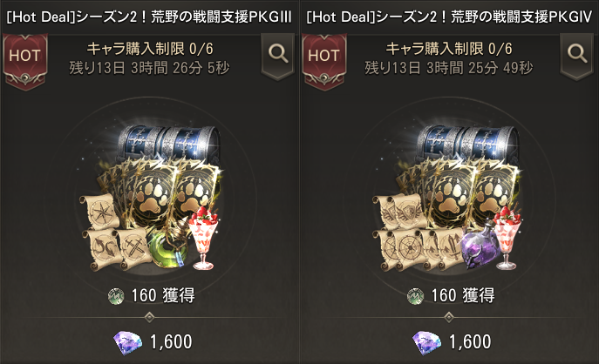Open magnifier preview for PKGIV package
599x364 pixels.
pos(577,54)
